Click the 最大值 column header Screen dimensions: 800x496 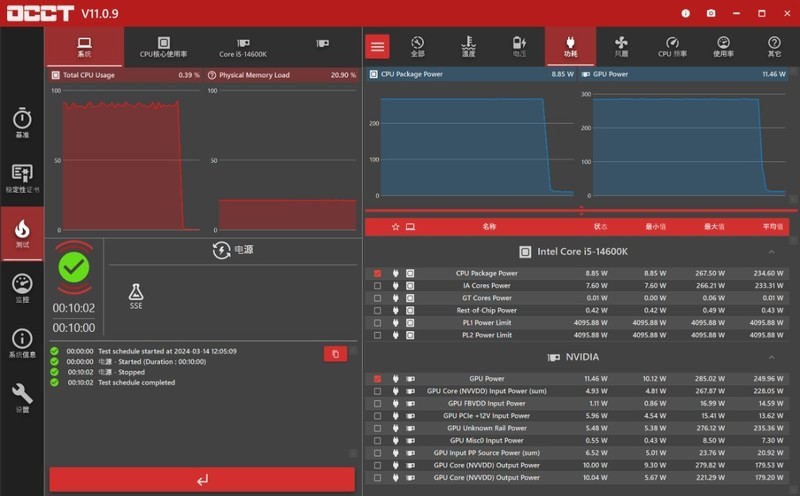713,227
